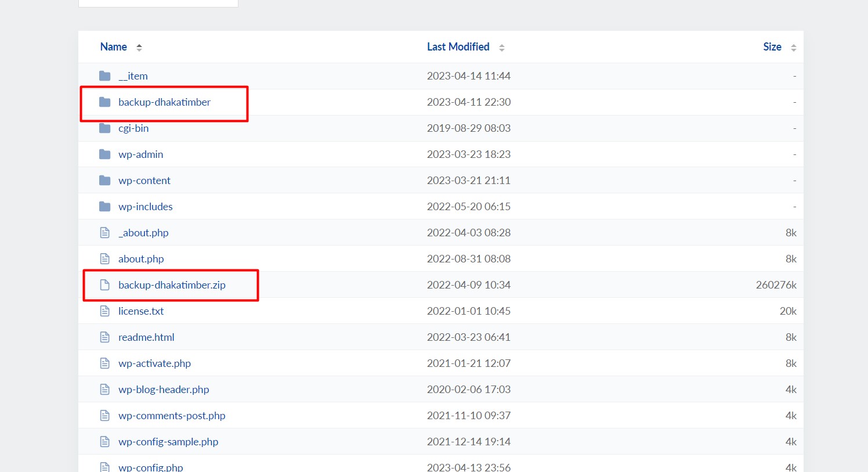This screenshot has height=472, width=868.
Task: Open the _about.php file
Action: point(143,233)
